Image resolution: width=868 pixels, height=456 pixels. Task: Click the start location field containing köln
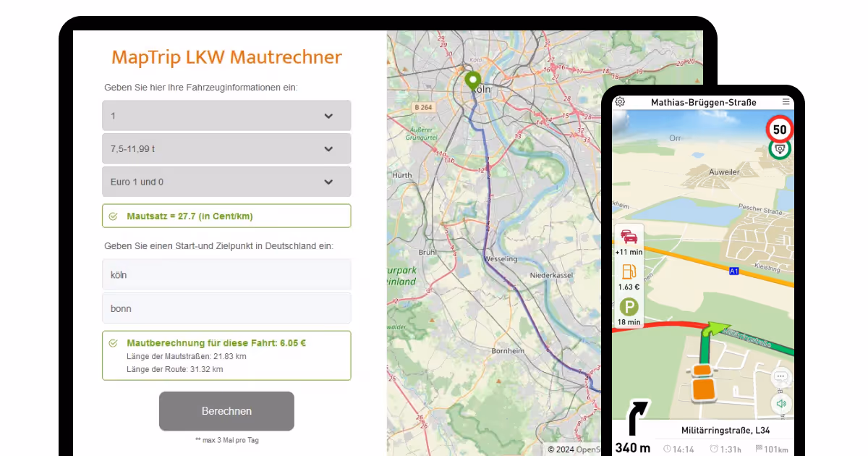(226, 275)
